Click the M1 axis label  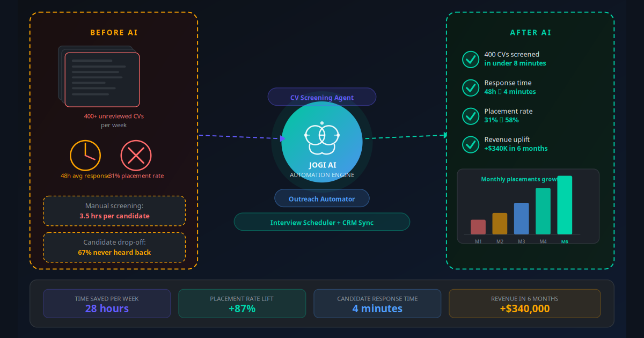coord(478,242)
